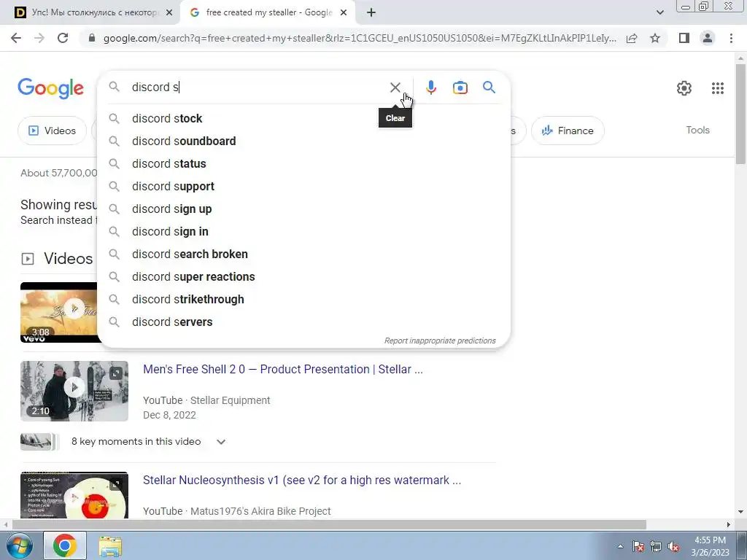The width and height of the screenshot is (747, 560).
Task: Start voice search with microphone
Action: pos(430,87)
